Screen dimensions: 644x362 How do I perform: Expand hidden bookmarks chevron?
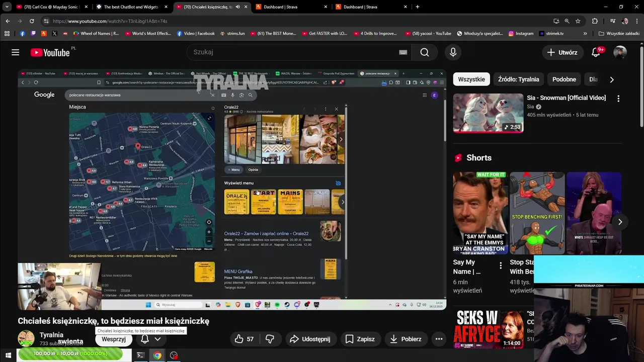[585, 34]
